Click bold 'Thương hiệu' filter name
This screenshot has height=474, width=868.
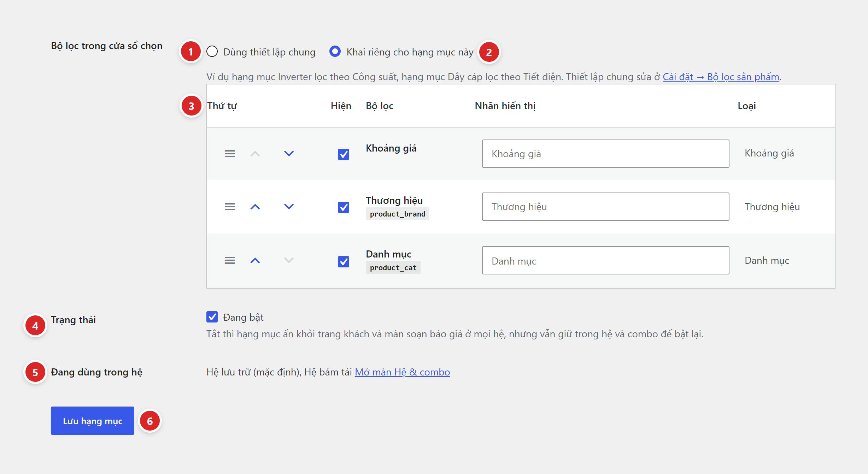394,200
